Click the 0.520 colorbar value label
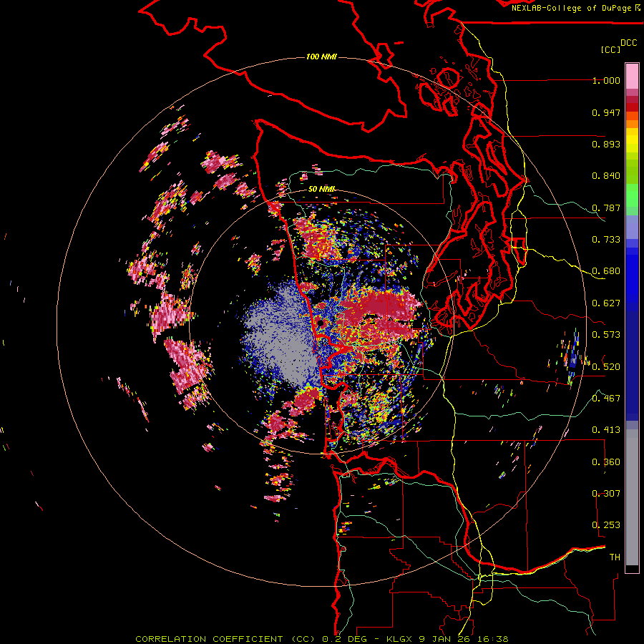Screen dimensions: 644x644 coord(606,367)
